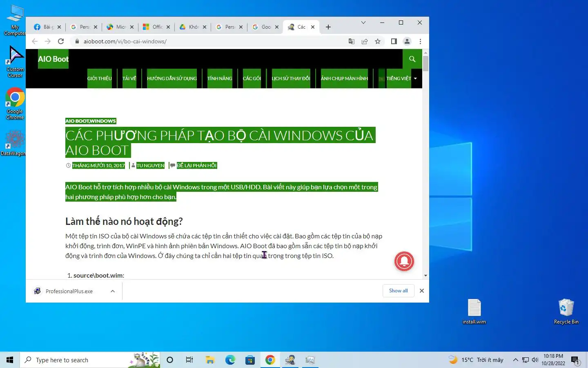Open File Explorer from taskbar

[x=210, y=360]
